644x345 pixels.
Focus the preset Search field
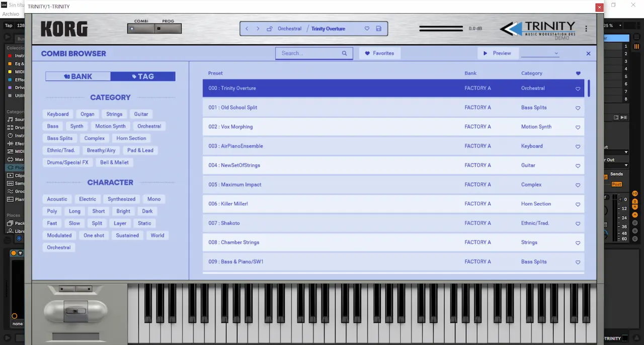314,53
